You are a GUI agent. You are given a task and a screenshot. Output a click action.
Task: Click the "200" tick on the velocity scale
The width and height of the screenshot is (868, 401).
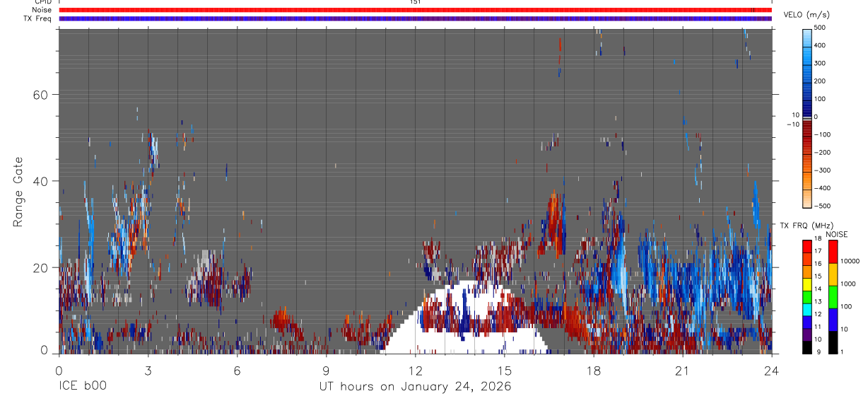(821, 81)
